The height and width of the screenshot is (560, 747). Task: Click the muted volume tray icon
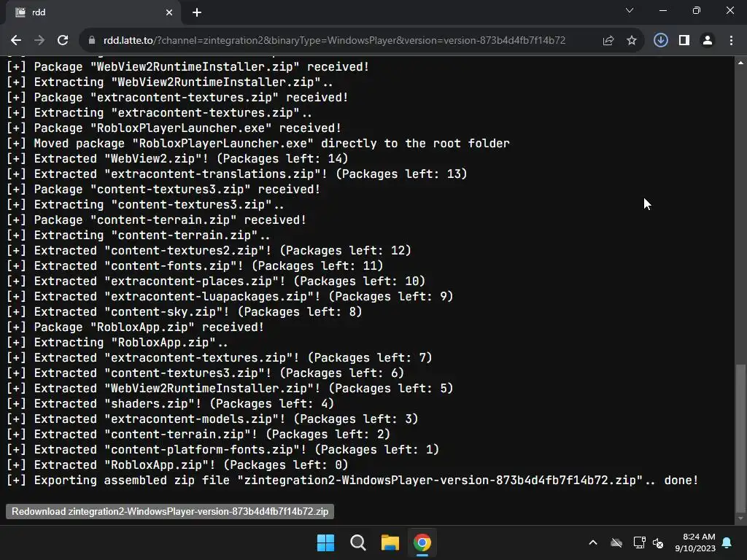[x=658, y=542]
